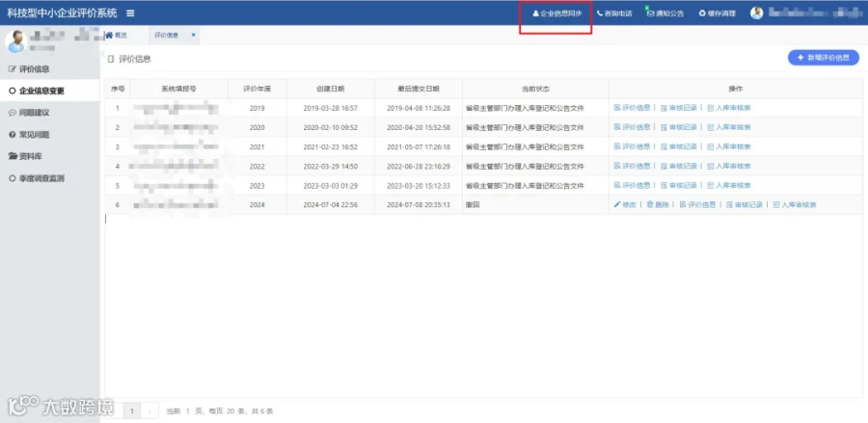Open 评价信息 for the 2022 row
This screenshot has height=423, width=868.
coord(632,166)
